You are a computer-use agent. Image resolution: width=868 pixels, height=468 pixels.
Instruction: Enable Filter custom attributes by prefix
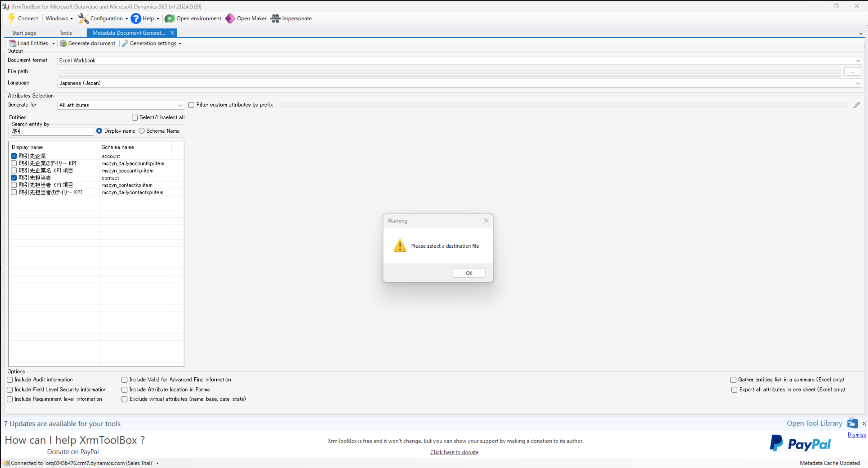[191, 105]
